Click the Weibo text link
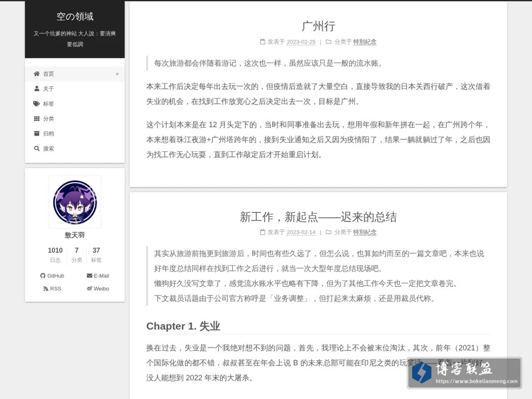Viewport: 532px width, 399px height. coord(102,289)
